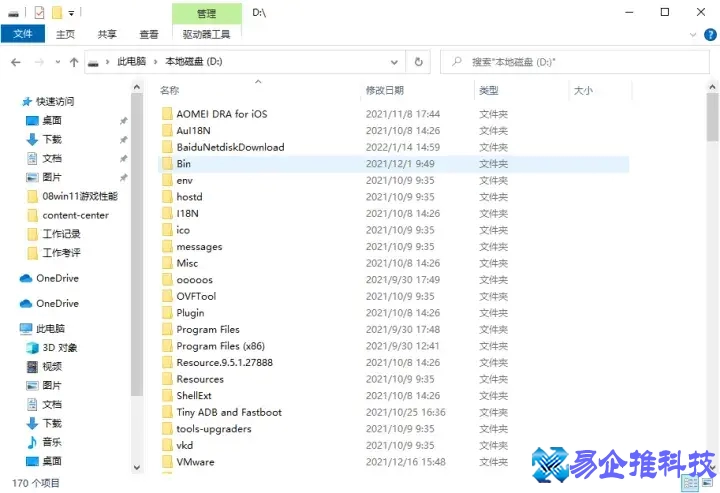Select the tools-upgraders folder name
The width and height of the screenshot is (720, 493).
[214, 429]
